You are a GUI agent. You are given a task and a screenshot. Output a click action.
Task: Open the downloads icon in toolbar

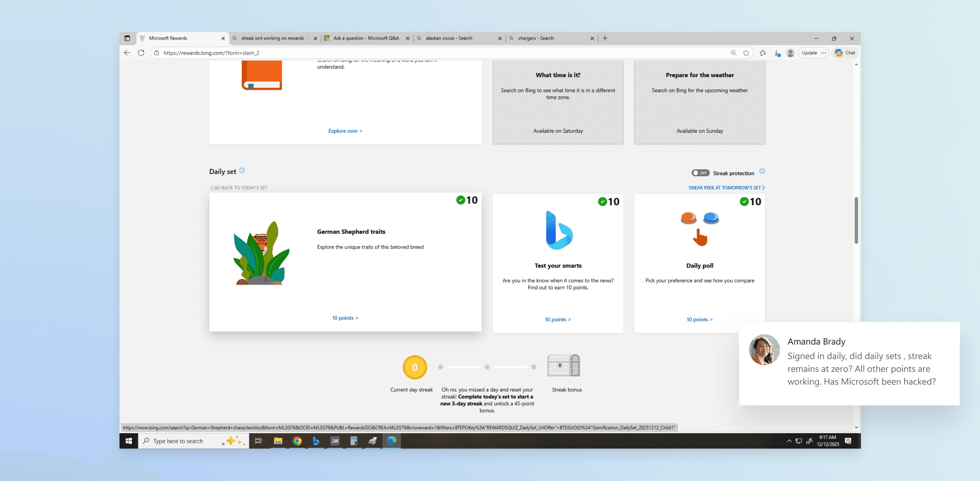click(777, 53)
